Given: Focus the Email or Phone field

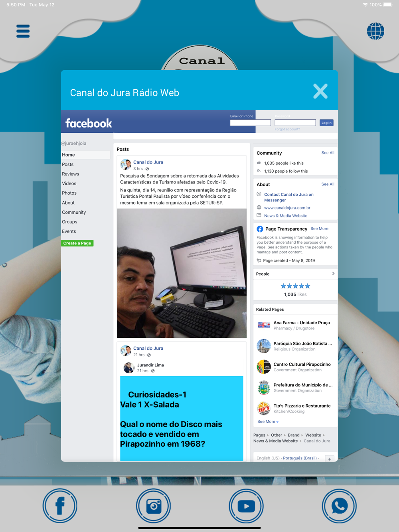Looking at the screenshot, I should click(251, 123).
